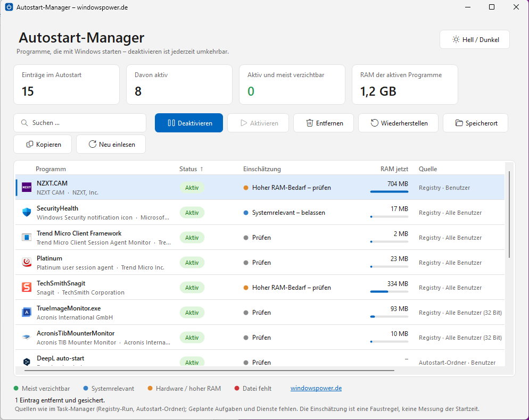The image size is (529, 420).
Task: Click the Aktivieren button
Action: tap(258, 123)
